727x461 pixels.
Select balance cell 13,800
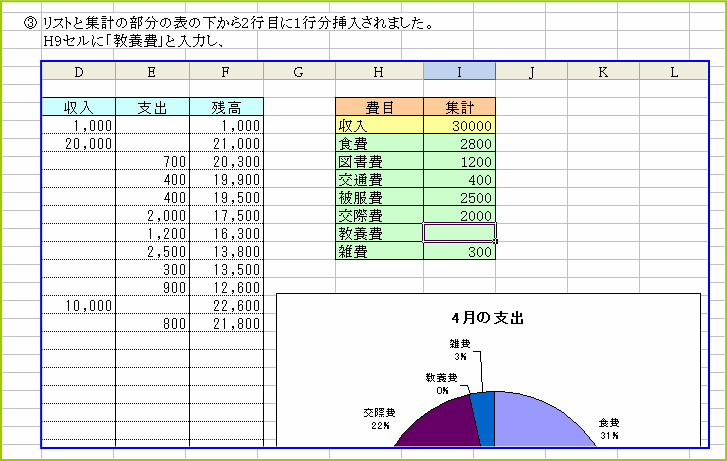(226, 251)
